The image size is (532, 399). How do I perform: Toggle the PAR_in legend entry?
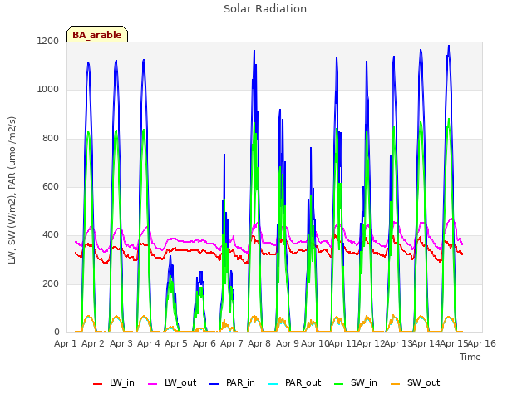click(x=233, y=383)
